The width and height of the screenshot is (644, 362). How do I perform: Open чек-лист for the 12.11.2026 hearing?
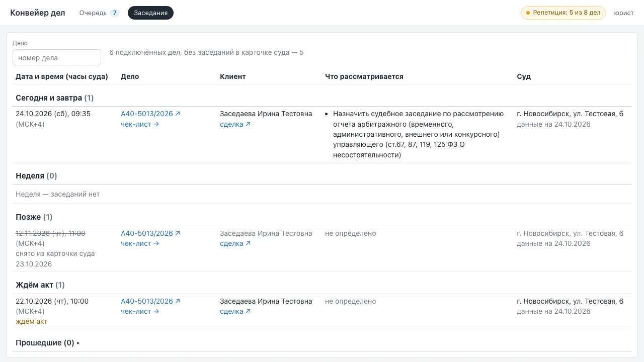(140, 243)
